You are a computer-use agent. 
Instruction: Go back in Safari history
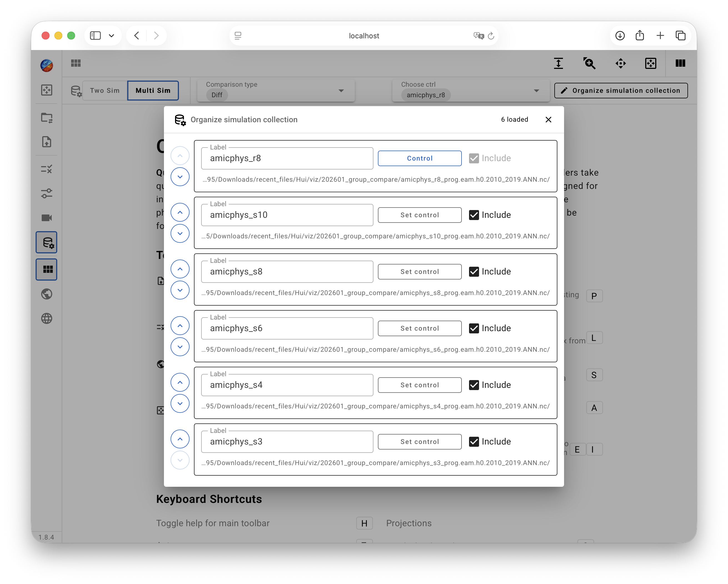point(137,36)
